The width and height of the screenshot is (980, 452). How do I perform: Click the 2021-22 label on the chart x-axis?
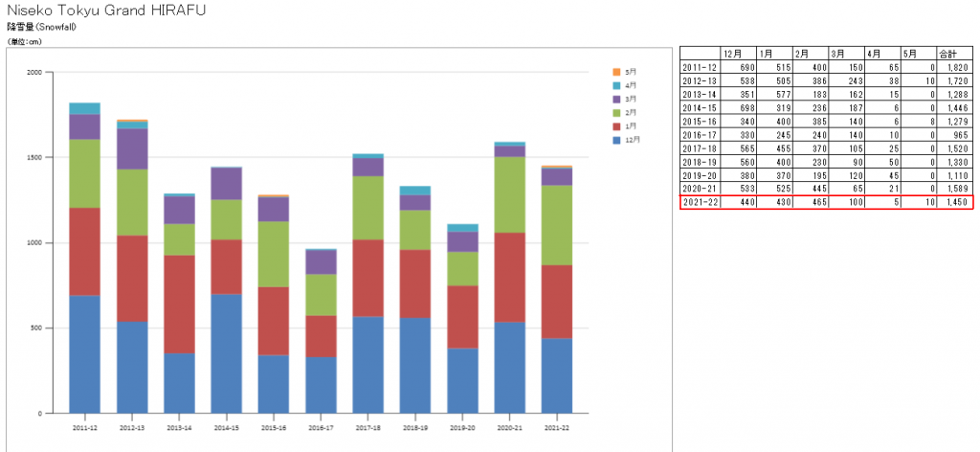pos(556,428)
